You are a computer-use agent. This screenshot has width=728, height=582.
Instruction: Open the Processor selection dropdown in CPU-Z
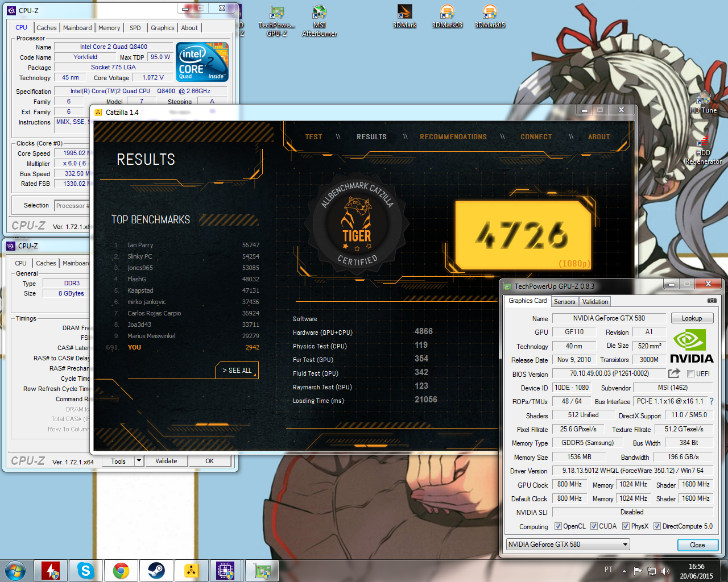pyautogui.click(x=72, y=206)
